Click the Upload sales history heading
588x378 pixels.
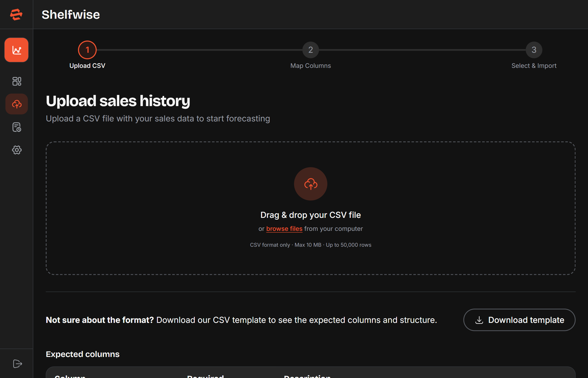[x=118, y=101]
